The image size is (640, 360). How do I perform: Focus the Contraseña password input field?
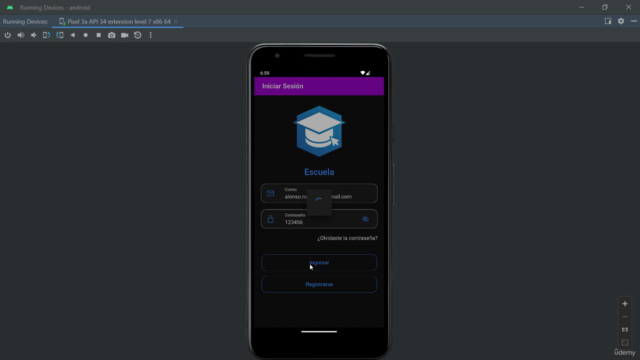coord(319,219)
